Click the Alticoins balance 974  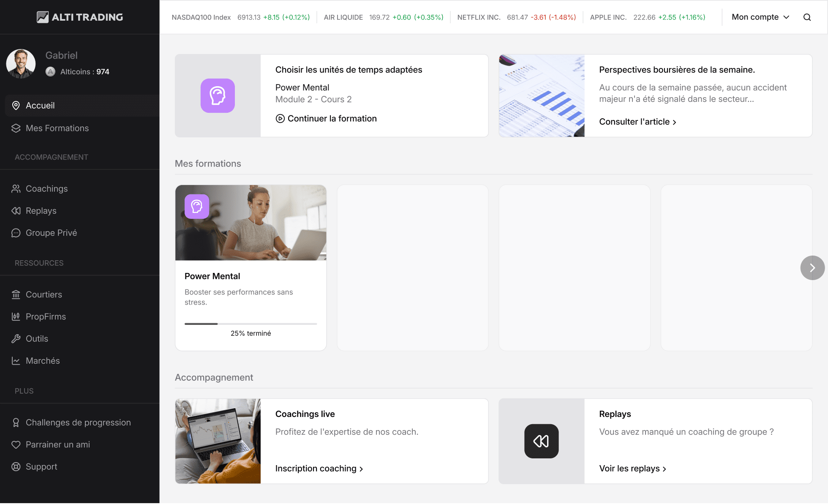(103, 72)
